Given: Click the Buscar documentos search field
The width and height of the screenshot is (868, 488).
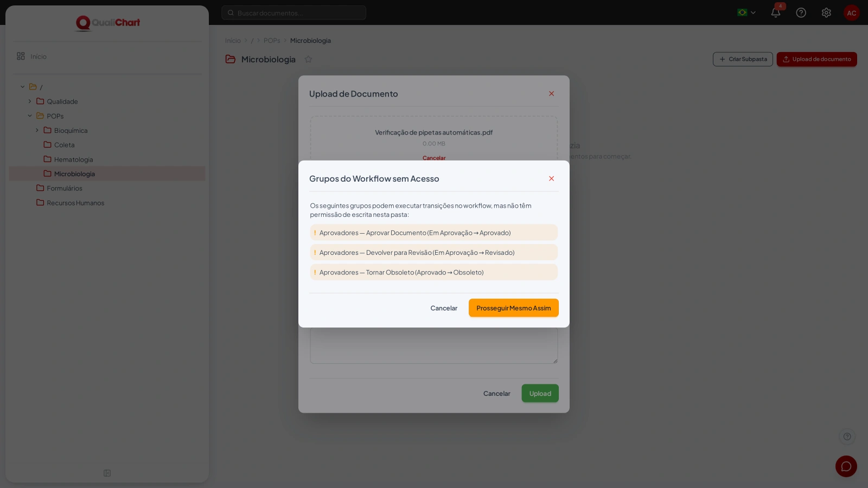Looking at the screenshot, I should pos(293,12).
